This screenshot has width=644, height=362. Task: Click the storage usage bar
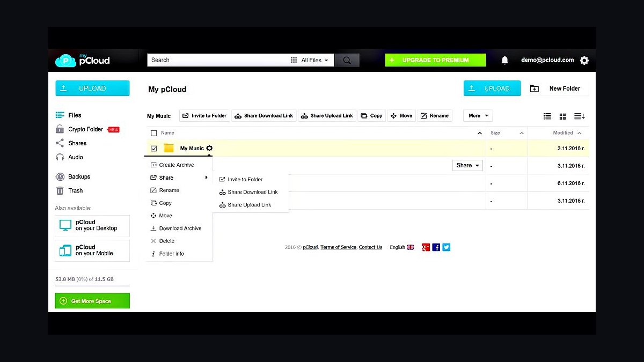[x=92, y=286]
